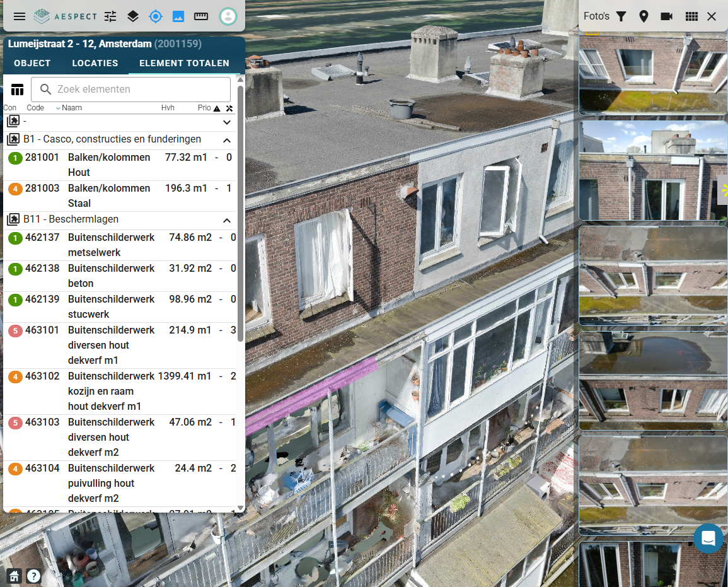Select row Balken/kolommen Staal
The width and height of the screenshot is (728, 587).
pyautogui.click(x=120, y=196)
